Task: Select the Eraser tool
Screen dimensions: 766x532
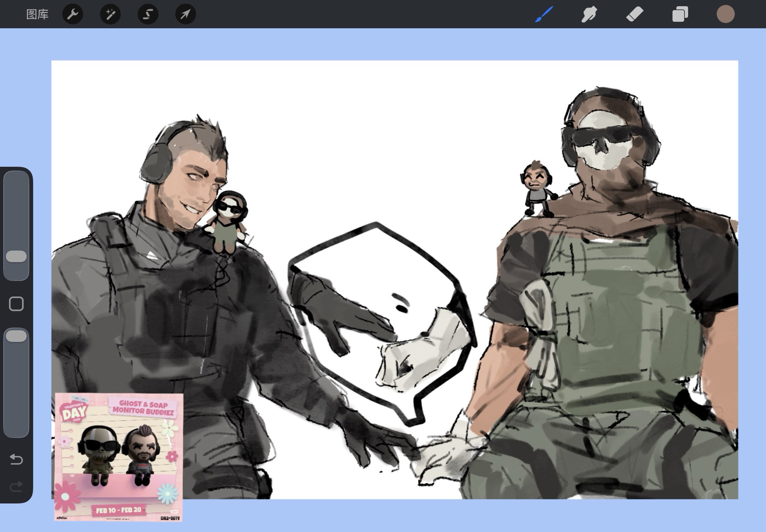Action: pos(635,15)
